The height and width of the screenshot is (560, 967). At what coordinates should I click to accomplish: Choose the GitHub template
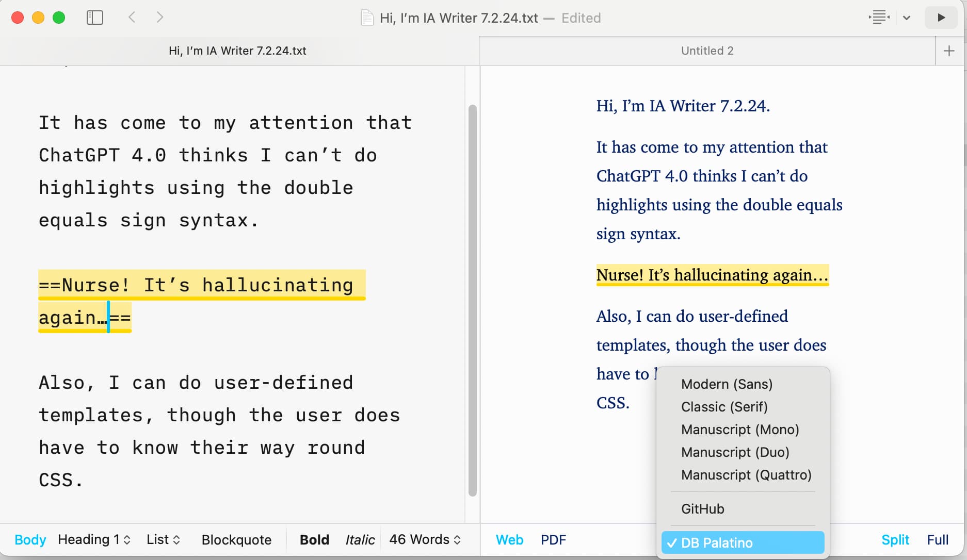coord(702,509)
